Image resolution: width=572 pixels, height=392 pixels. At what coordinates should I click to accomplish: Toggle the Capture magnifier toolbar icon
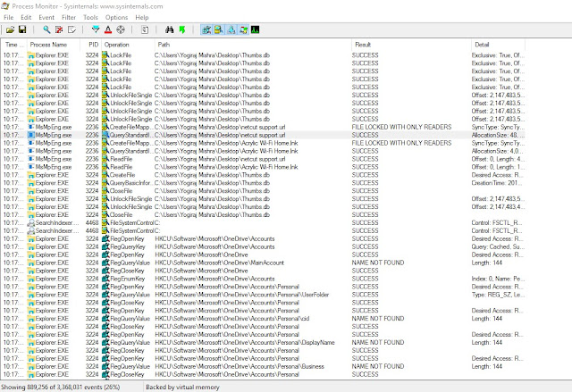click(46, 29)
